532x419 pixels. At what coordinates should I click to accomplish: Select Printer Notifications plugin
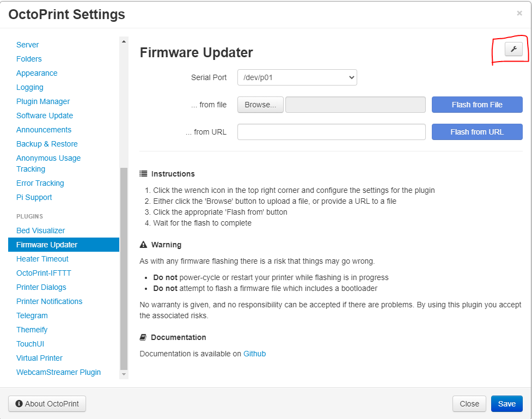click(x=49, y=301)
